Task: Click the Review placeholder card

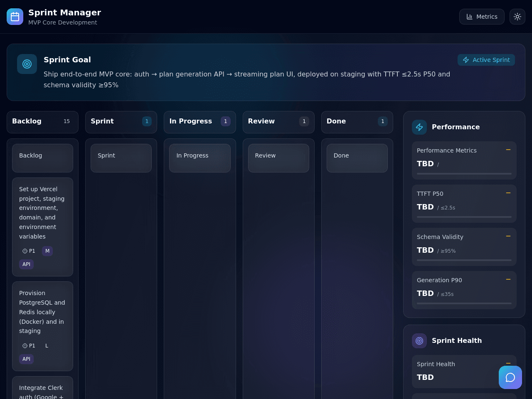Action: point(278,158)
